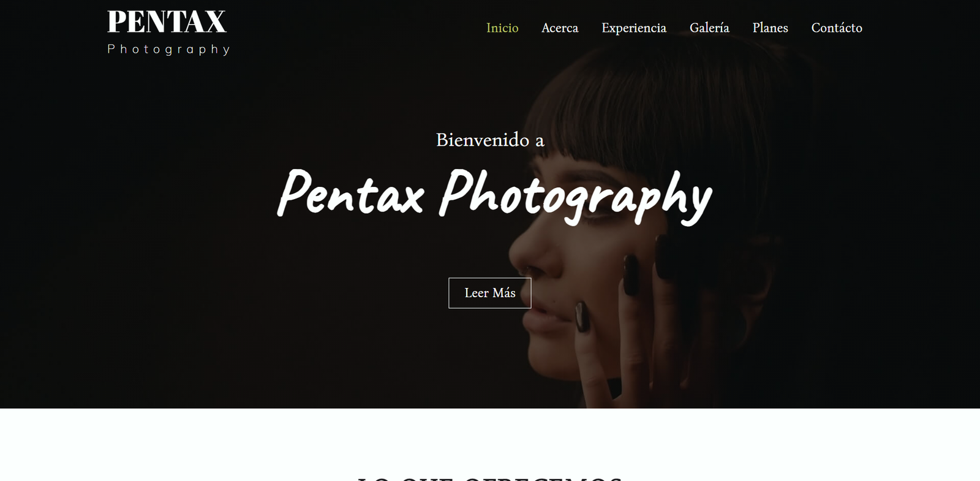Go to the Inicio nav link

[502, 28]
